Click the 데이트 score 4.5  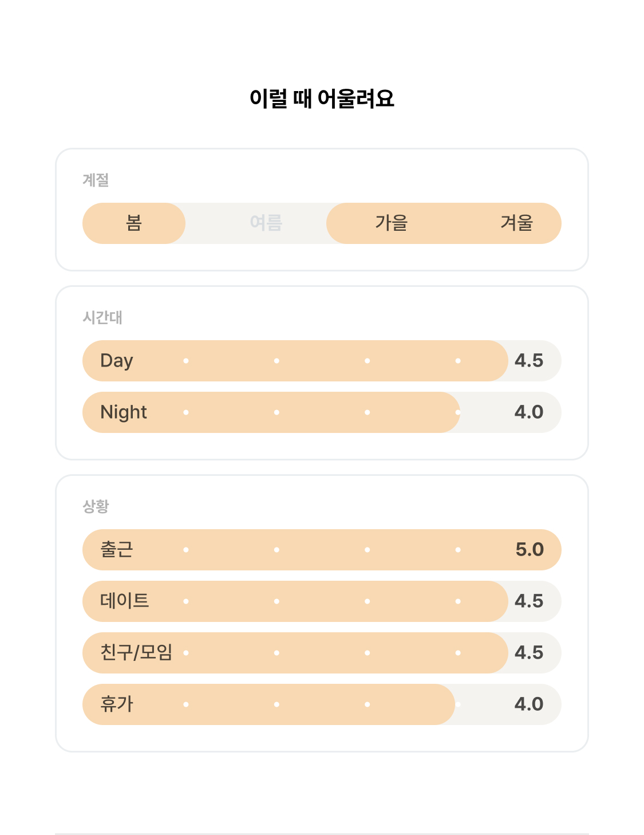(529, 601)
